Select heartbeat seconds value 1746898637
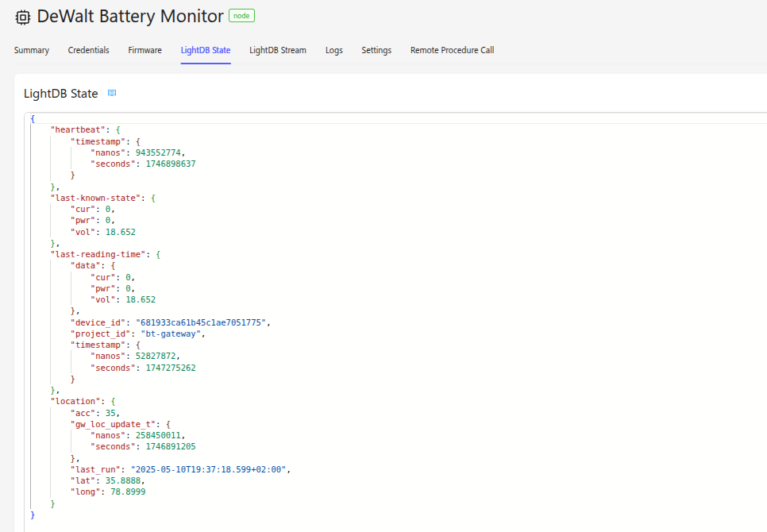The image size is (767, 532). [171, 164]
